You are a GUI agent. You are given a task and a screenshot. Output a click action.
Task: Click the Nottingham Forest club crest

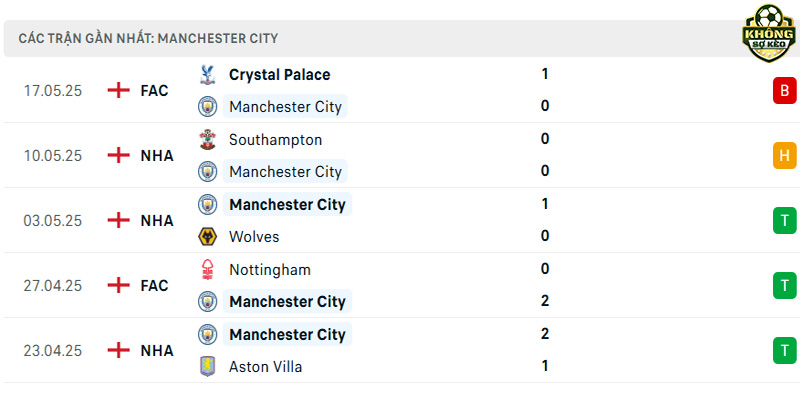pos(207,269)
